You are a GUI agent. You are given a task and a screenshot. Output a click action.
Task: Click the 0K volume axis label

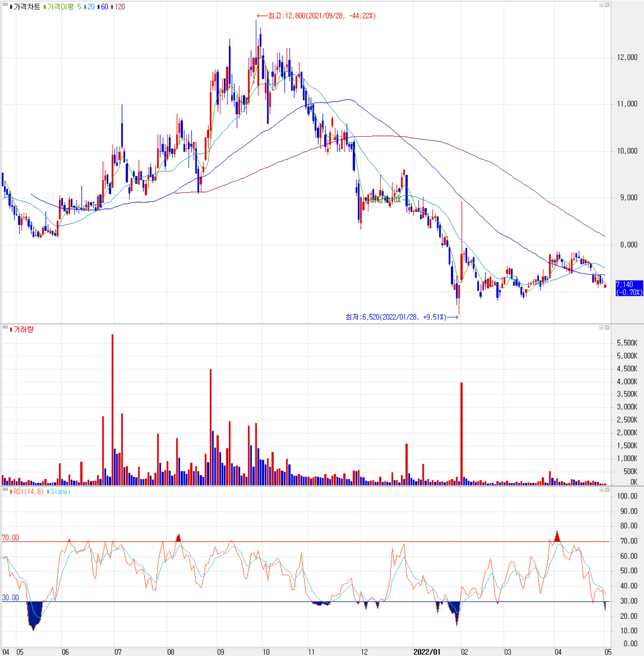pos(634,482)
